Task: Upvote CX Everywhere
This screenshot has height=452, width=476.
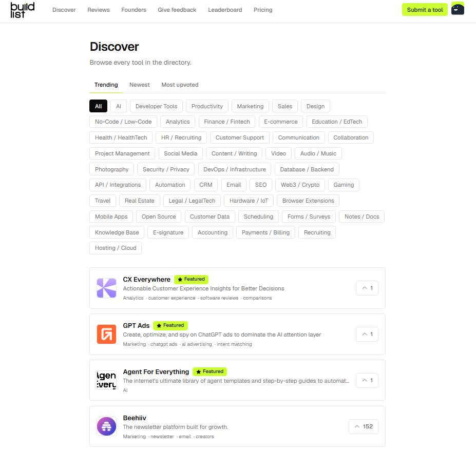Action: tap(367, 288)
